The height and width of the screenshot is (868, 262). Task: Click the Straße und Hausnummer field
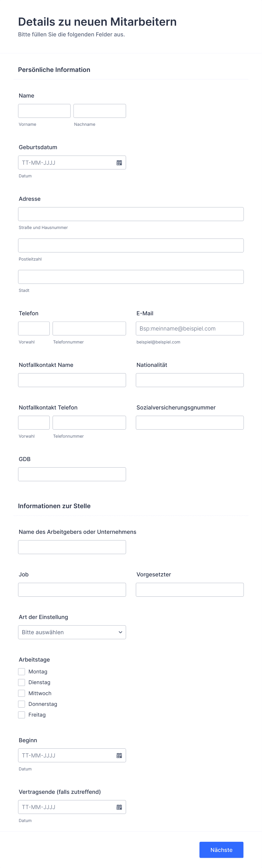pyautogui.click(x=131, y=214)
